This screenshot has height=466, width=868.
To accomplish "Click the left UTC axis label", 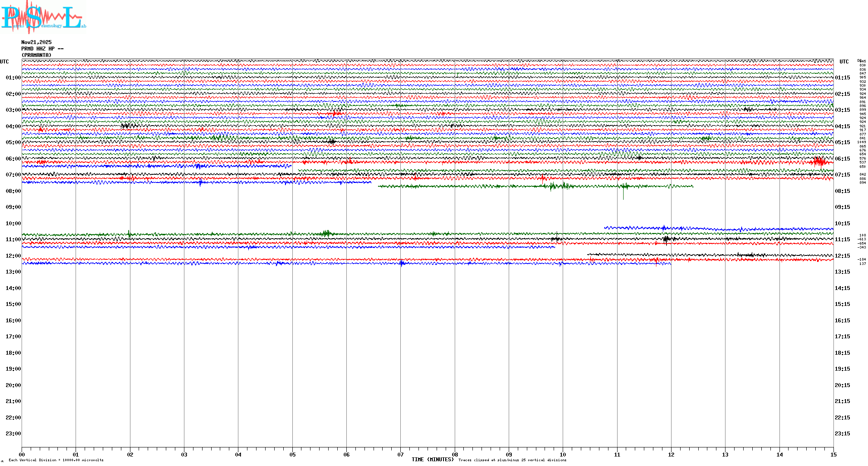I will click(x=4, y=62).
